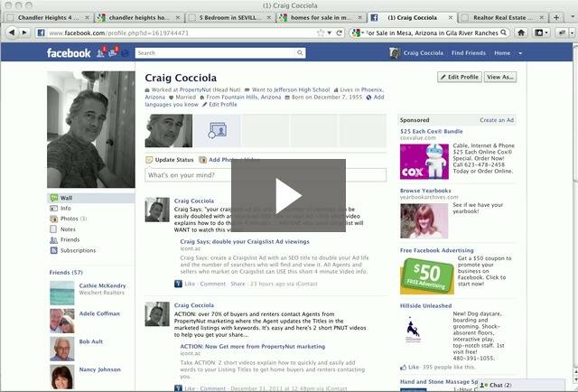Switch to chandler heights ho... tab

tap(139, 17)
